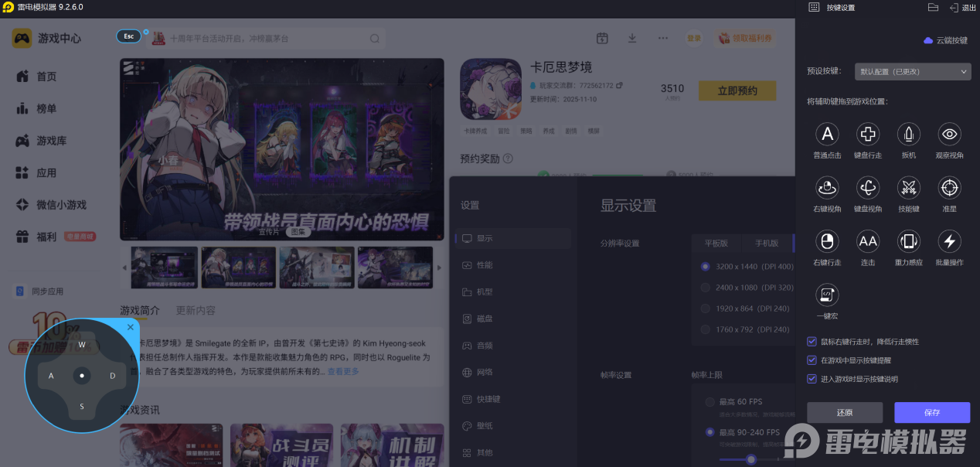Select 3200 x 1440 resolution radio
Image resolution: width=980 pixels, height=467 pixels.
pos(705,266)
